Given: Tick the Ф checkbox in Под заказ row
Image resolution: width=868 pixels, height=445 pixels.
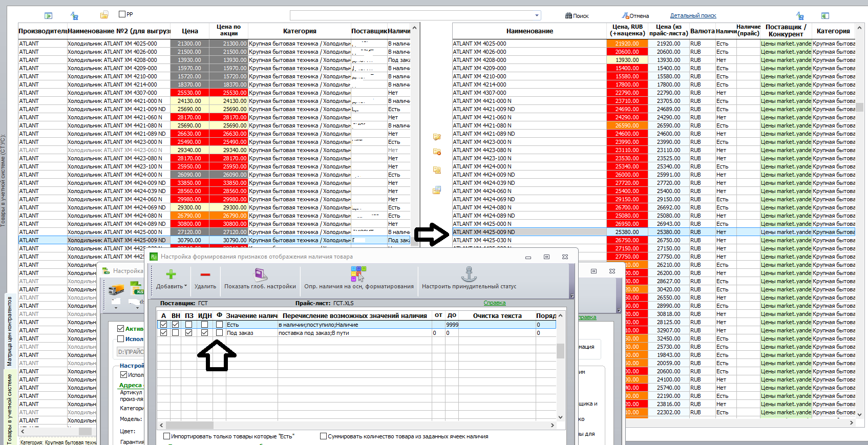Looking at the screenshot, I should pyautogui.click(x=220, y=333).
